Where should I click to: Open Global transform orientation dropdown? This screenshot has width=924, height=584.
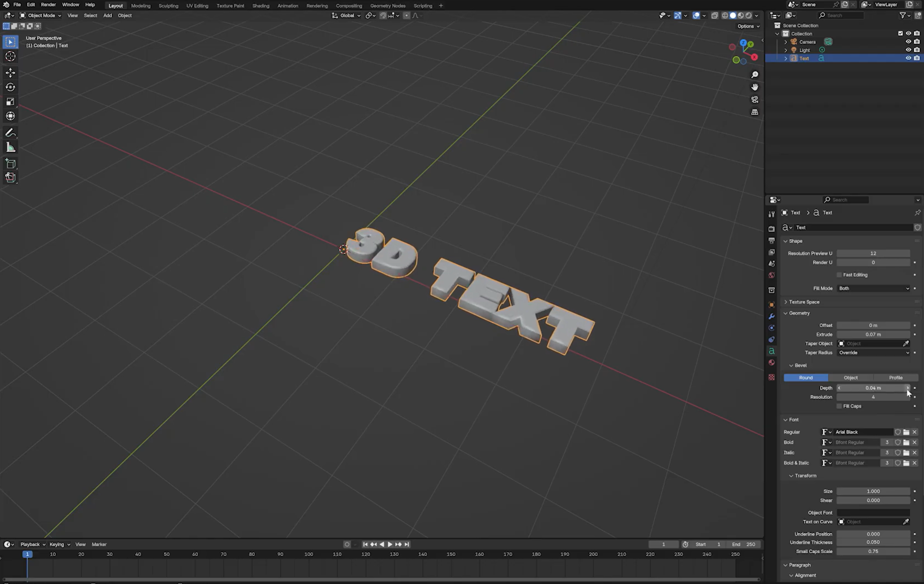pyautogui.click(x=347, y=15)
